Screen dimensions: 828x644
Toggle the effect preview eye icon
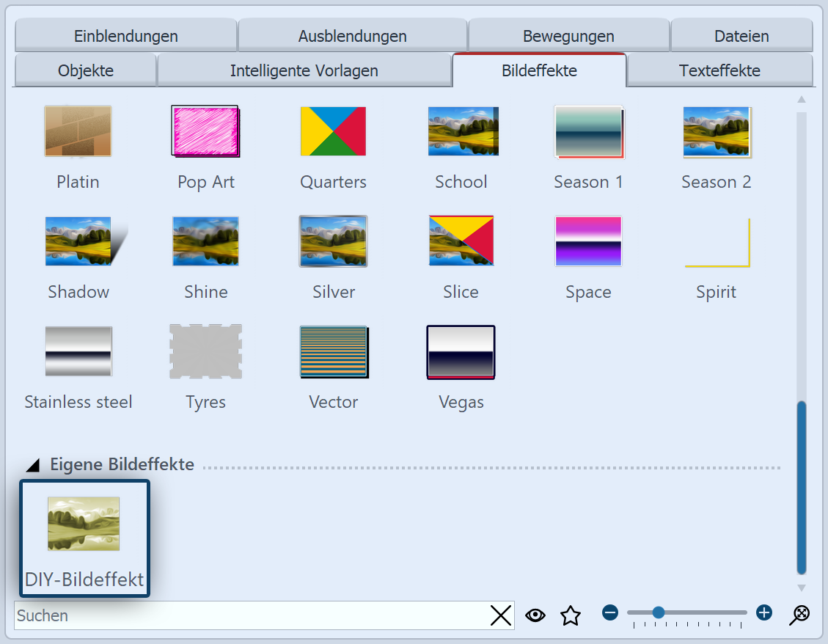(535, 615)
